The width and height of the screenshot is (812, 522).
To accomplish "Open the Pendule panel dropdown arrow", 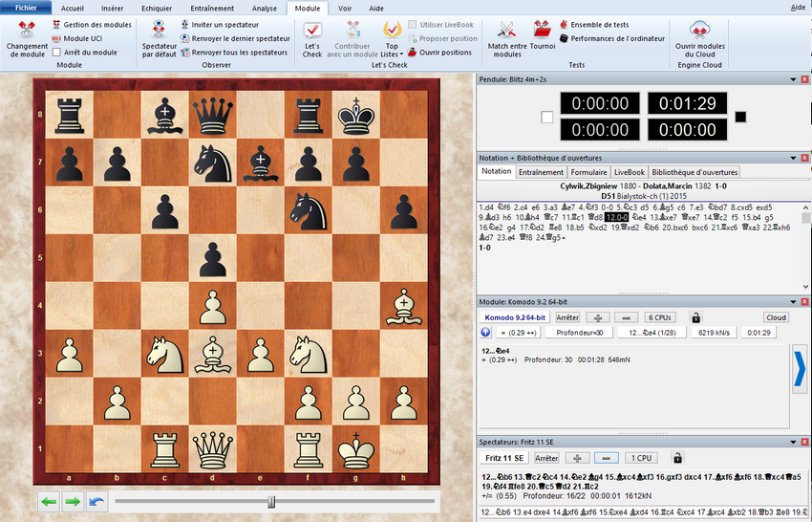I will (x=792, y=76).
